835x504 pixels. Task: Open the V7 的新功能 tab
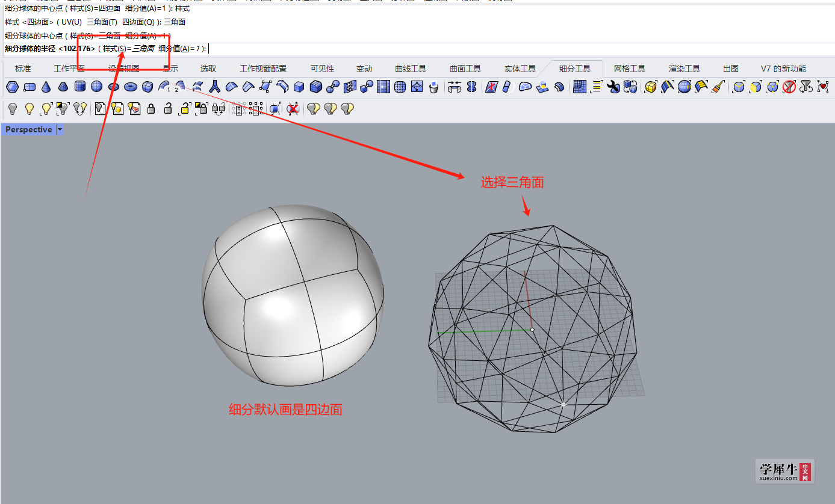point(783,69)
